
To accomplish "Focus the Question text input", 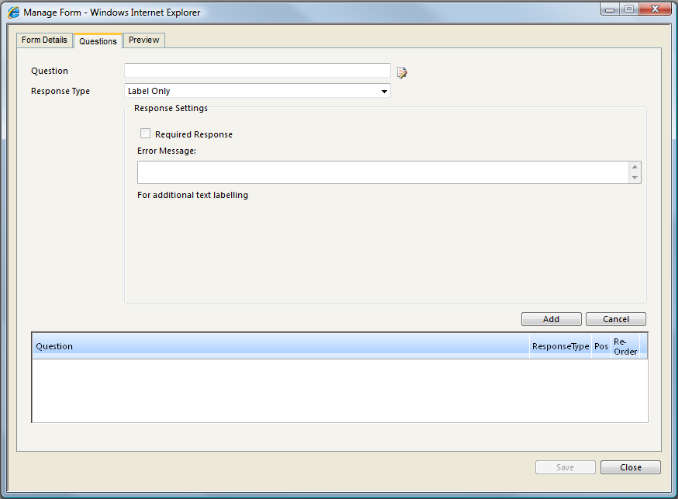I will tap(257, 70).
